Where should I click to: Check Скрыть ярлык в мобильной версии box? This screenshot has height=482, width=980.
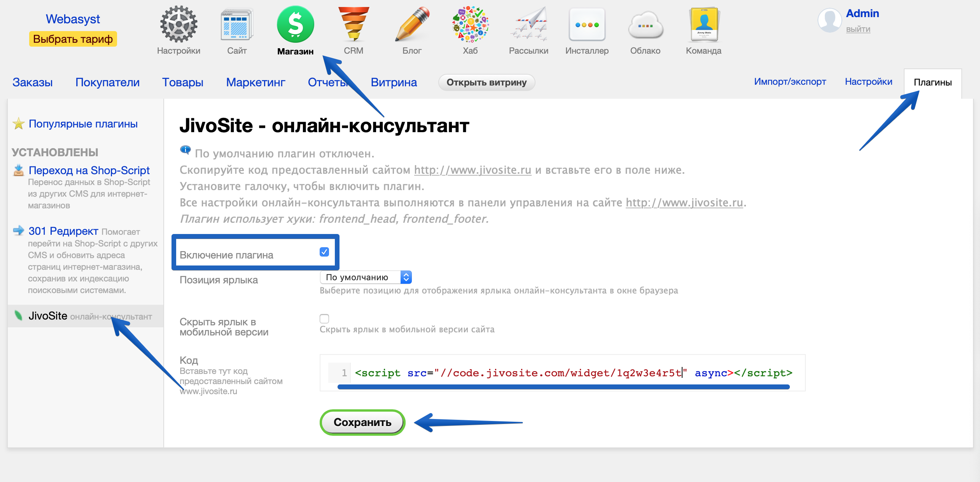(x=324, y=319)
